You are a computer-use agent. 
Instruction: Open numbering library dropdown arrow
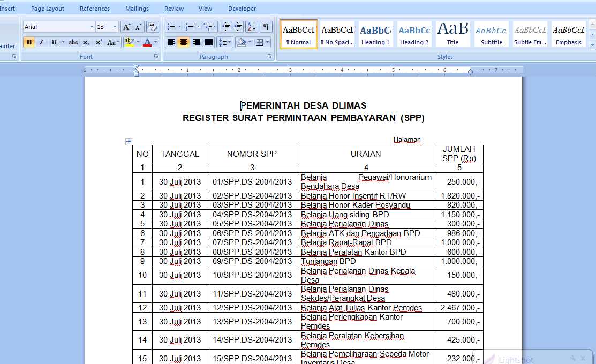[x=198, y=27]
